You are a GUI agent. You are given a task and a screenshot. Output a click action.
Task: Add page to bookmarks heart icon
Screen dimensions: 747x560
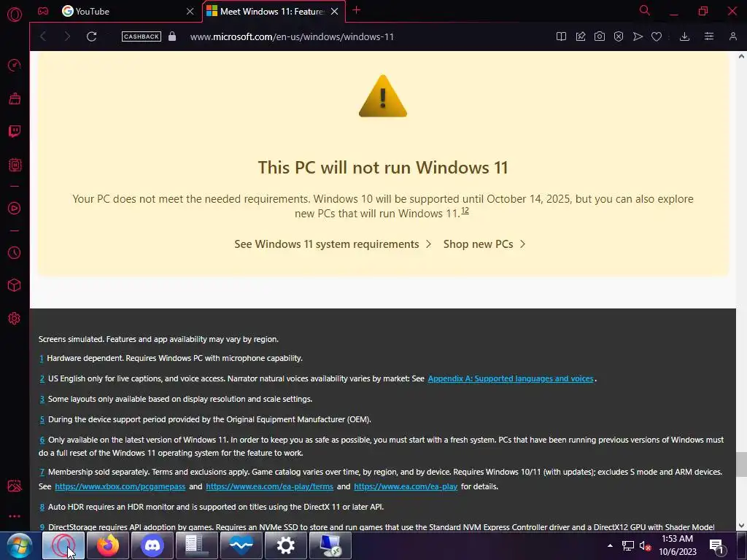coord(657,36)
